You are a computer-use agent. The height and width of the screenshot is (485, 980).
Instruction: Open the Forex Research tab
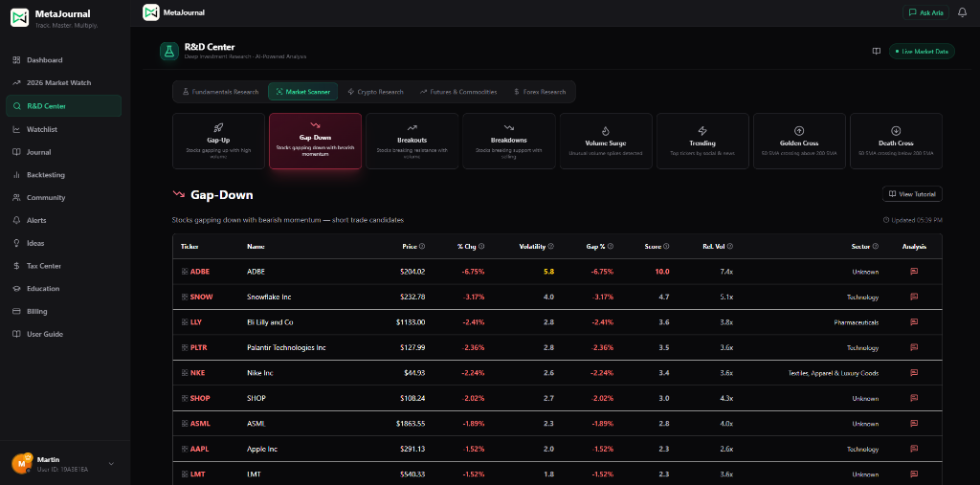click(540, 92)
